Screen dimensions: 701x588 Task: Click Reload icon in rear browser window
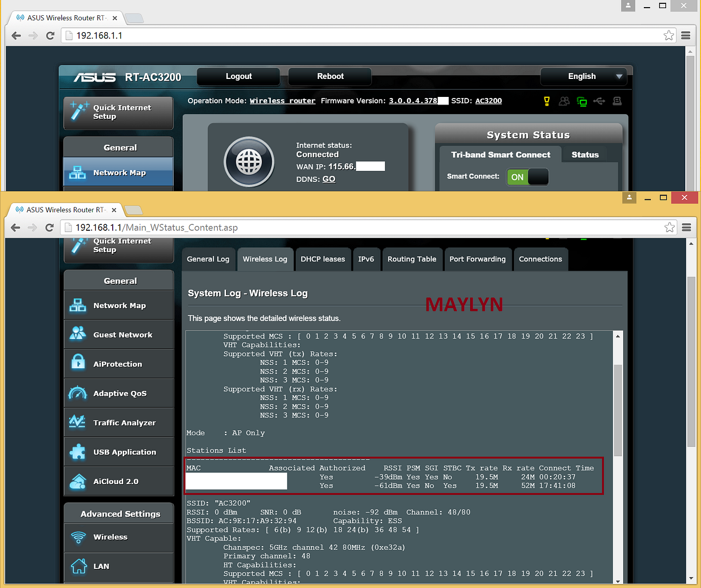coord(50,35)
